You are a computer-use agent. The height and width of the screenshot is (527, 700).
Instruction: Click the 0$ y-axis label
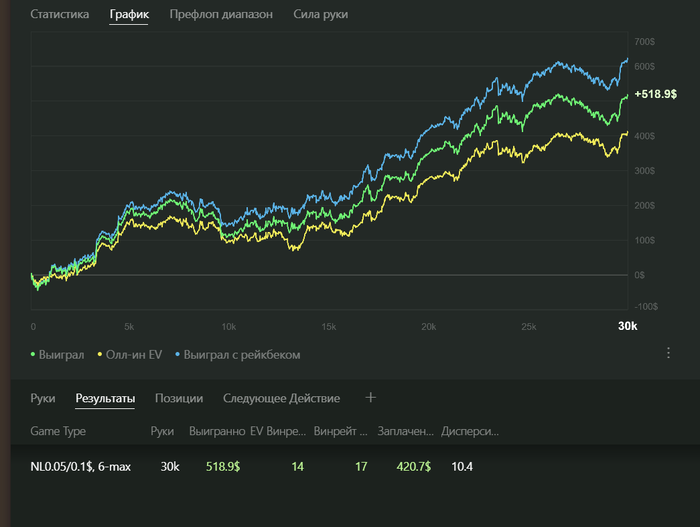click(x=639, y=275)
